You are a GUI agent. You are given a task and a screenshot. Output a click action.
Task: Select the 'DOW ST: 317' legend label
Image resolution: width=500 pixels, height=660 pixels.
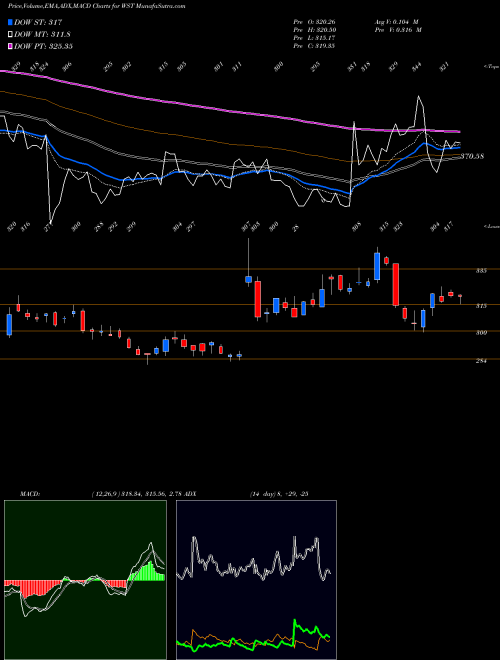(x=38, y=23)
